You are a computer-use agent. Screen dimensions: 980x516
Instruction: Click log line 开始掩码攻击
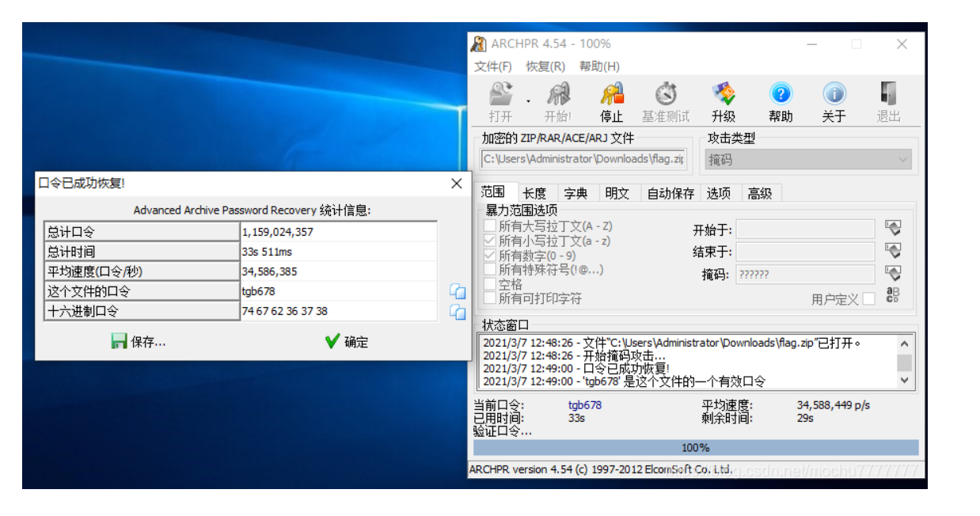(574, 356)
